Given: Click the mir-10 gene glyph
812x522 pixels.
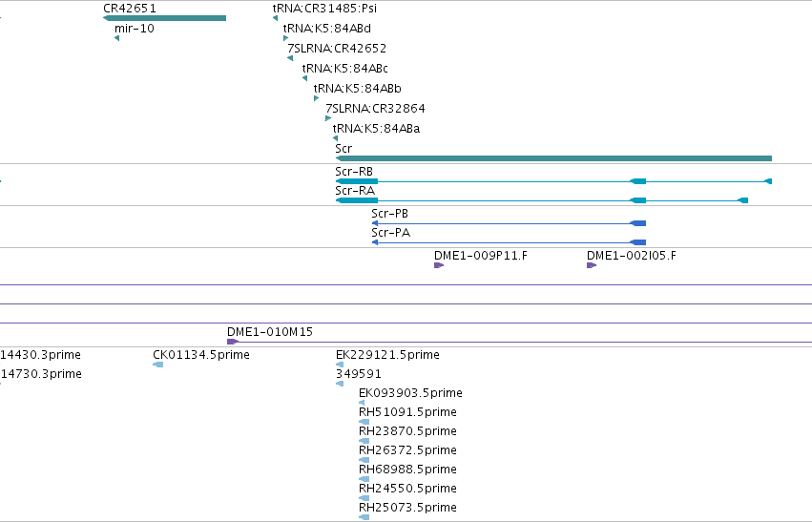Looking at the screenshot, I should point(117,38).
